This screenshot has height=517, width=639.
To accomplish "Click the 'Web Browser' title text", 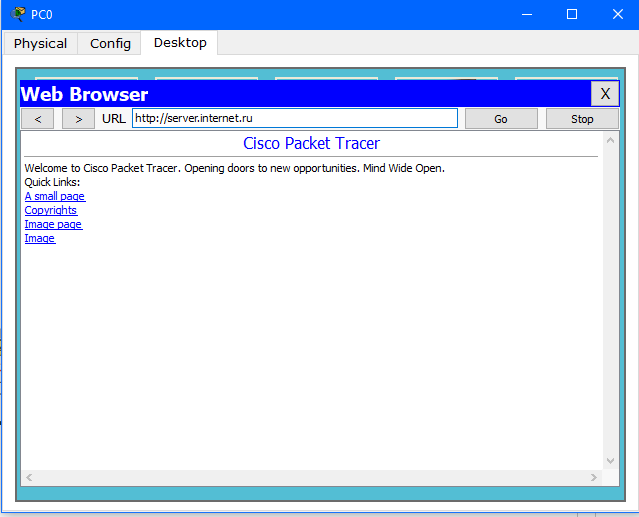I will pos(84,94).
